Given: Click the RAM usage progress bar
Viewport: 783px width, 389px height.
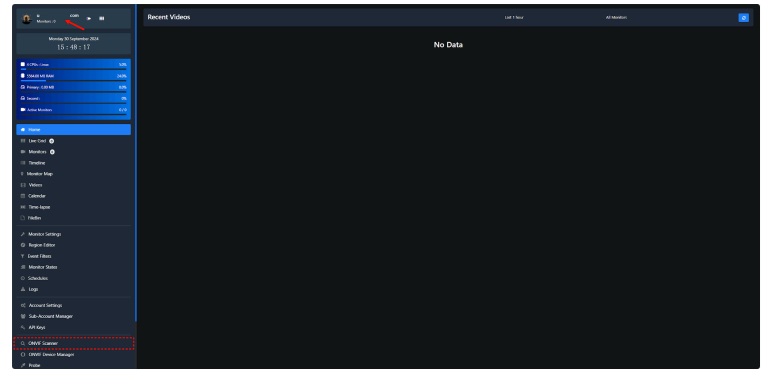Looking at the screenshot, I should point(73,80).
